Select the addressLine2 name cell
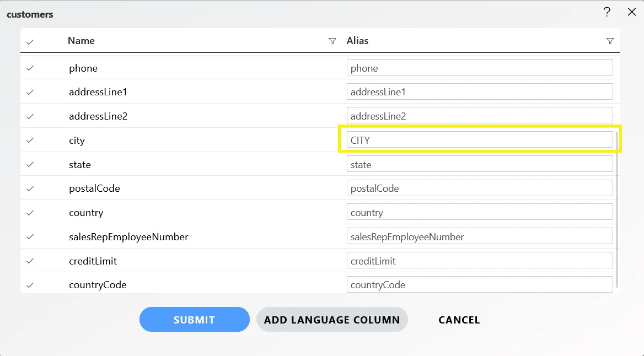 tap(98, 116)
